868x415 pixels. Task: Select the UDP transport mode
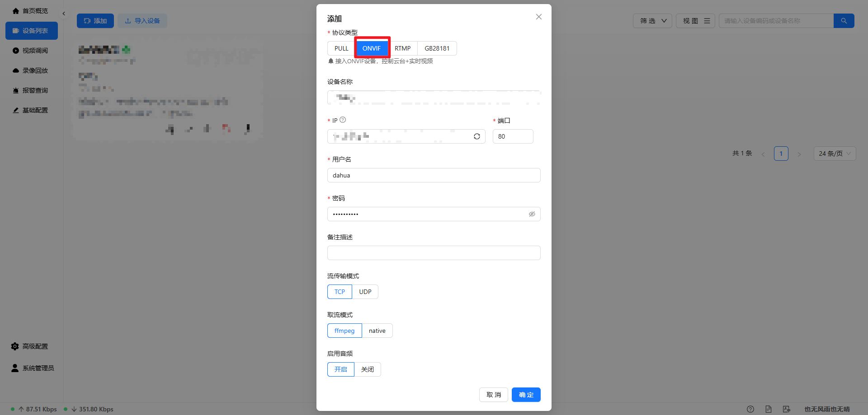pyautogui.click(x=365, y=292)
